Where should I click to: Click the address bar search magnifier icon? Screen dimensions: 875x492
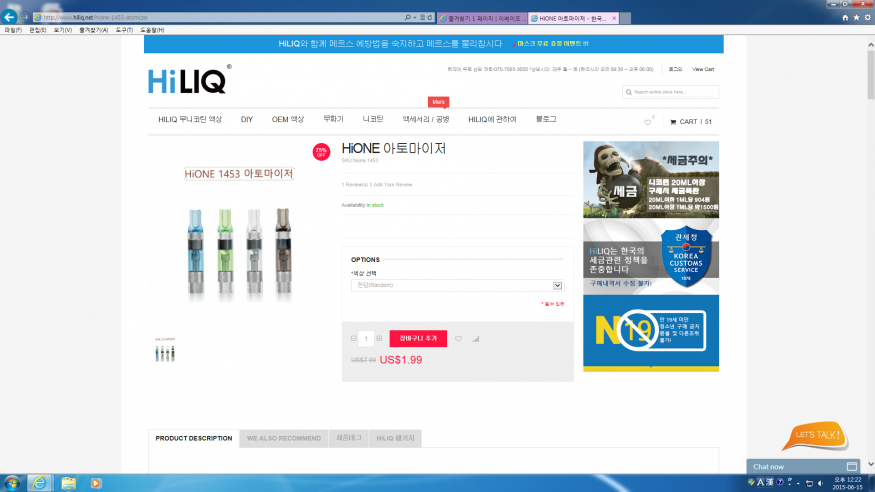pos(408,18)
